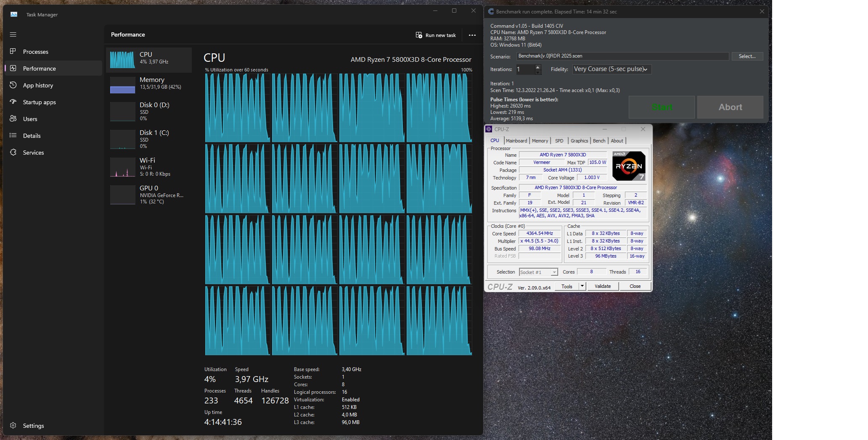The height and width of the screenshot is (440, 868).
Task: Minimize the CPU-Z window
Action: [605, 129]
